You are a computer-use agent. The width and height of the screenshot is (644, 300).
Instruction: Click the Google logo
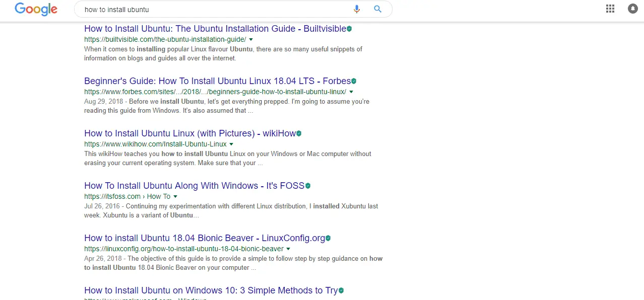coord(36,9)
